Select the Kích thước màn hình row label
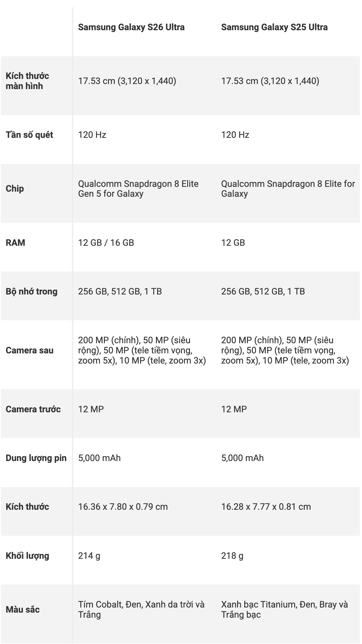Screen dimensions: 362x644 (27, 81)
